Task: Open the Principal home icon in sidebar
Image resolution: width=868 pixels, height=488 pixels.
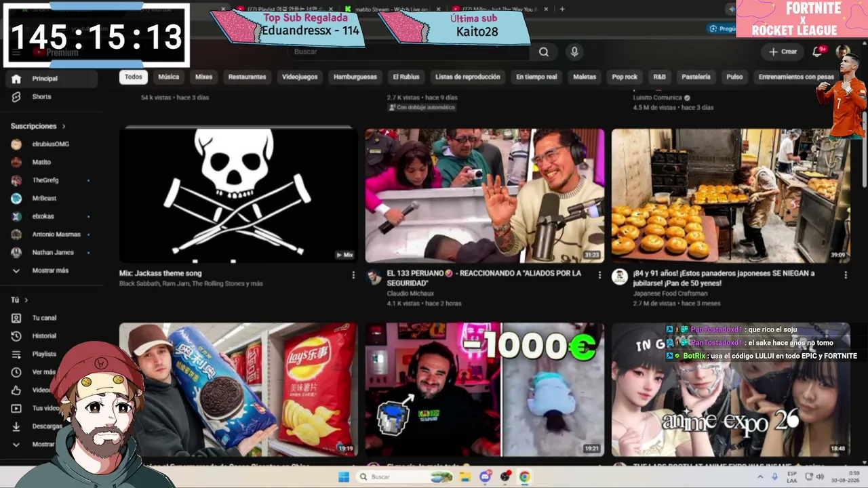Action: [x=16, y=79]
